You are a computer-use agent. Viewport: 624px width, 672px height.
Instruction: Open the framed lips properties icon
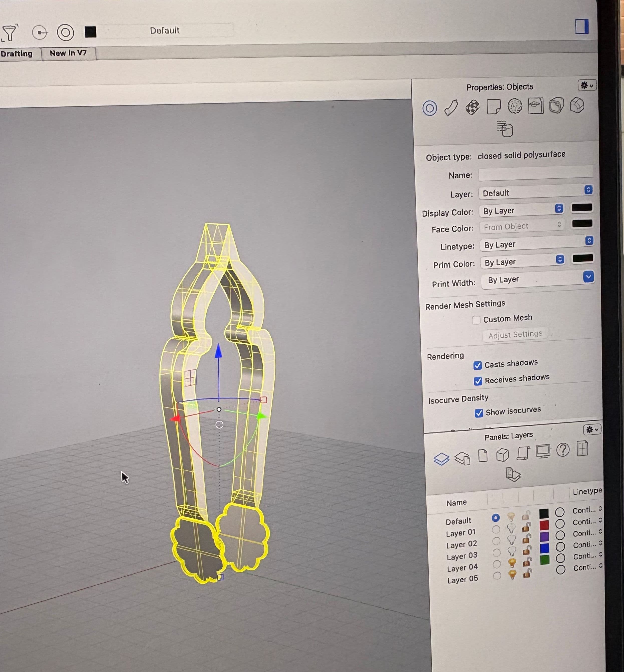pyautogui.click(x=536, y=106)
